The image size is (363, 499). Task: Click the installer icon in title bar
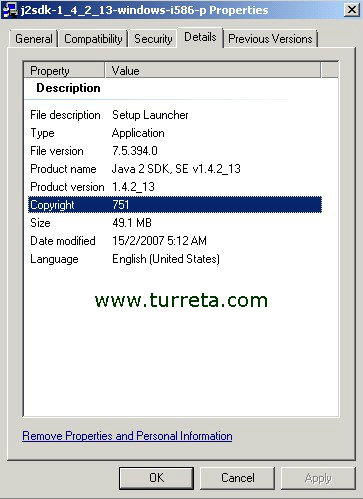10,10
